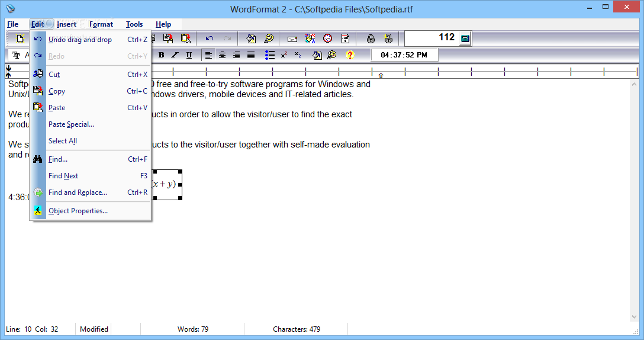
Task: Choose Copy from the Edit menu
Action: (91, 91)
